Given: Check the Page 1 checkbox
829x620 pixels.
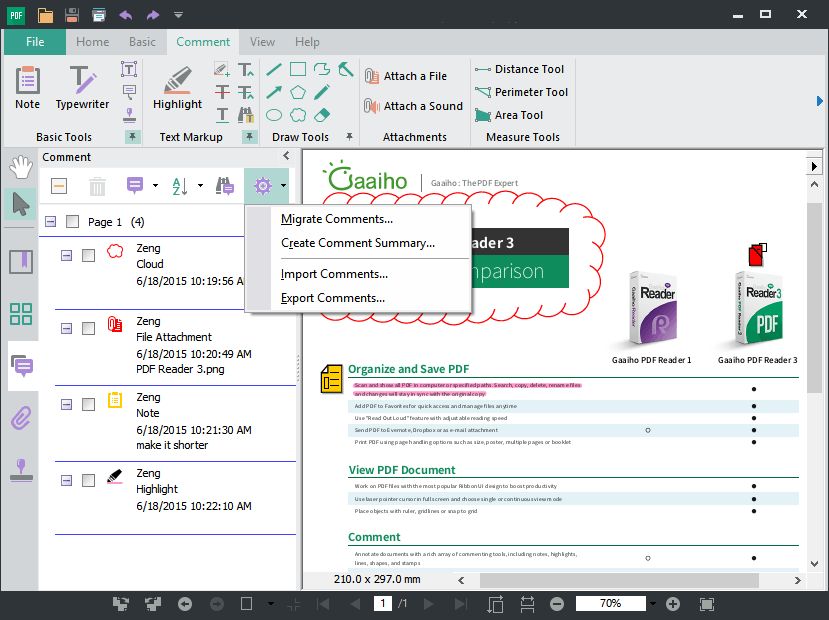Looking at the screenshot, I should point(72,221).
